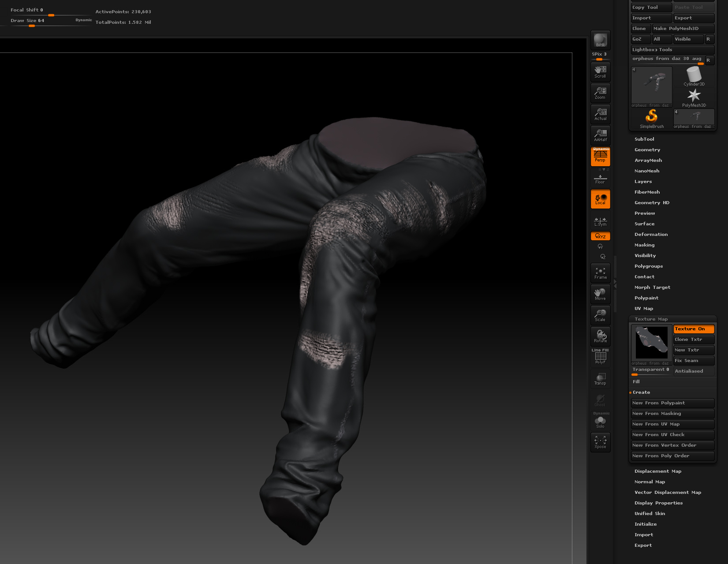Click Make PolyMesh3D button
Image resolution: width=728 pixels, height=564 pixels.
(683, 29)
